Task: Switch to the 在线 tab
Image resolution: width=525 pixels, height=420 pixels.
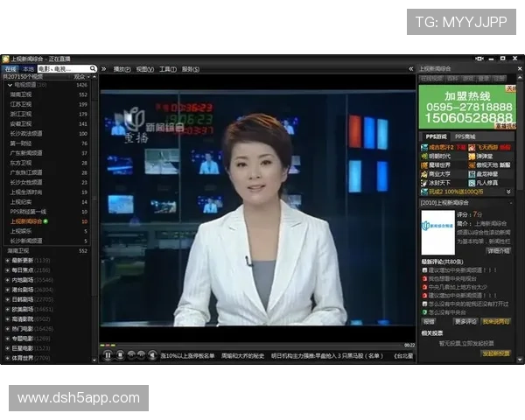Action: click(x=10, y=69)
